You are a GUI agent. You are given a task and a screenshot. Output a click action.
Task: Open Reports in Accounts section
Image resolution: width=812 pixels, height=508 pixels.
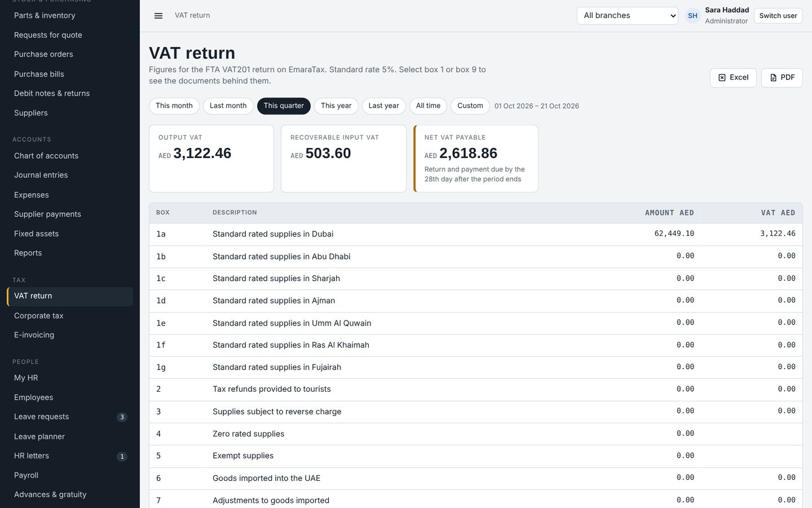[x=70, y=253]
